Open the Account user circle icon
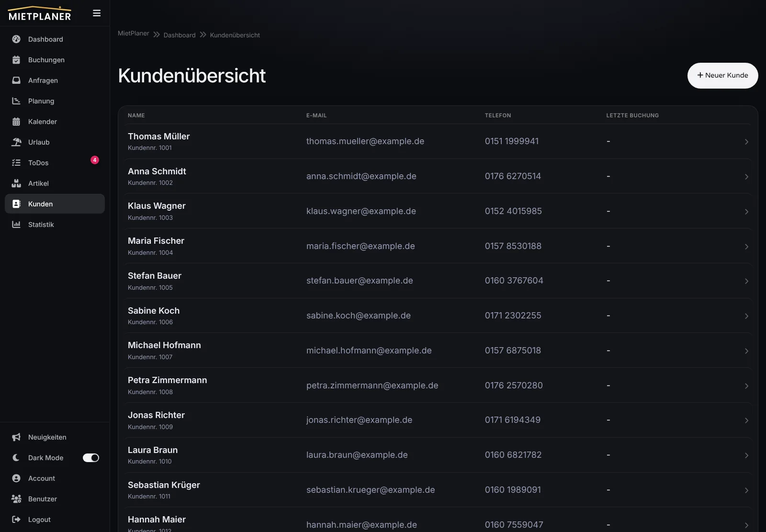This screenshot has width=766, height=532. coord(16,478)
